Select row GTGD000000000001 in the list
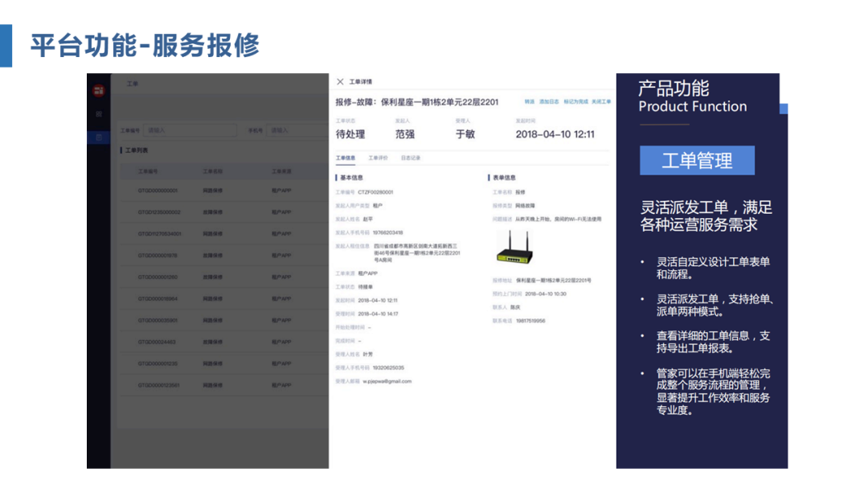The width and height of the screenshot is (868, 489). (x=224, y=191)
